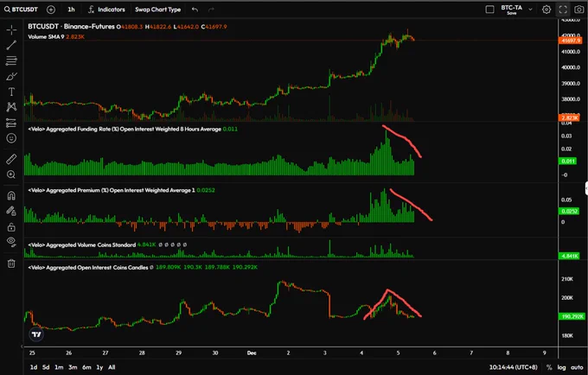Undo the last chart action
588x375 pixels.
pyautogui.click(x=195, y=10)
